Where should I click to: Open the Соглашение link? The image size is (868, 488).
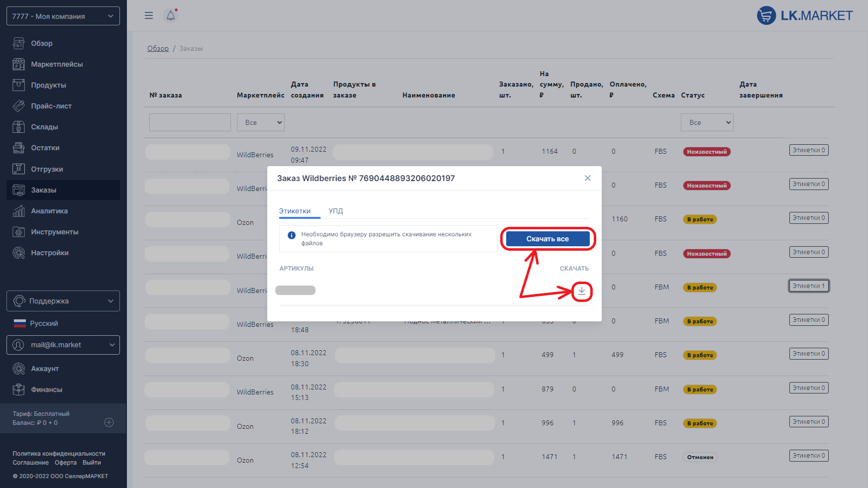coord(31,463)
